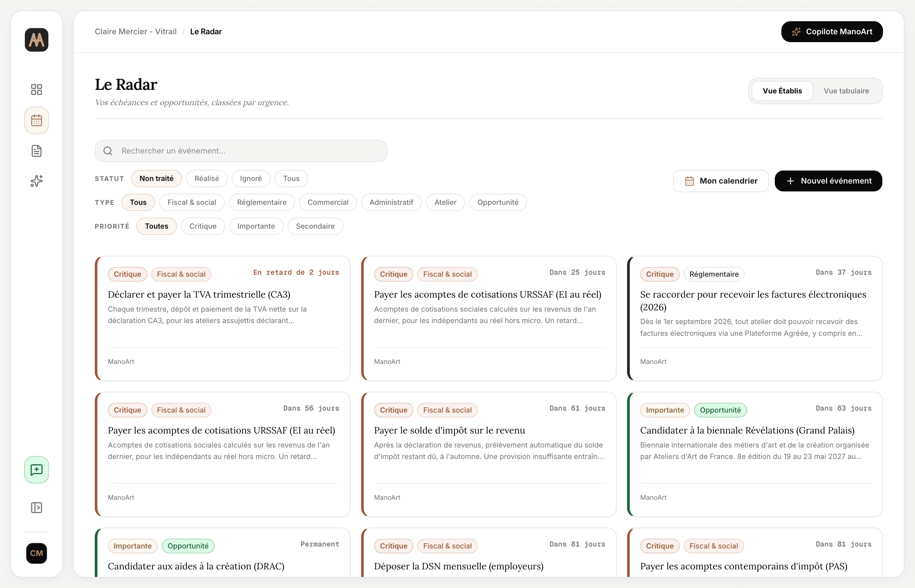The image size is (915, 588).
Task: Switch to Vue tabulaire
Action: pos(846,91)
